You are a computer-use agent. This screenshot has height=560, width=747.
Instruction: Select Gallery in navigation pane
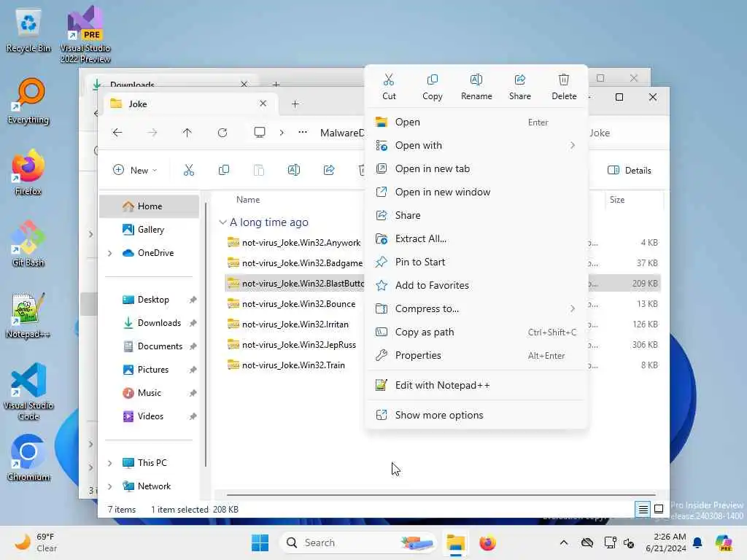coord(149,230)
